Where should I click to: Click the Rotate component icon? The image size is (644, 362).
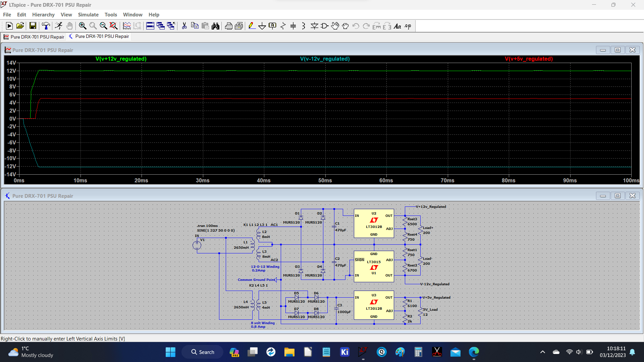tap(377, 26)
